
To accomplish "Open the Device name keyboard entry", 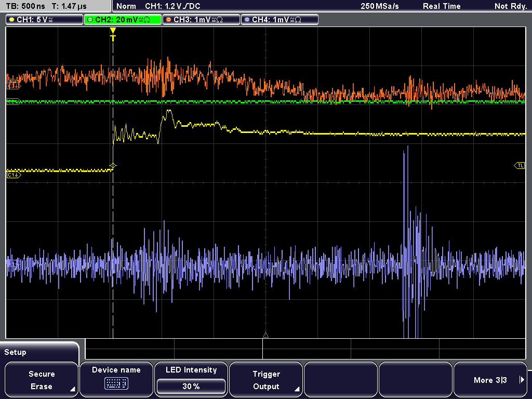I will tap(116, 380).
